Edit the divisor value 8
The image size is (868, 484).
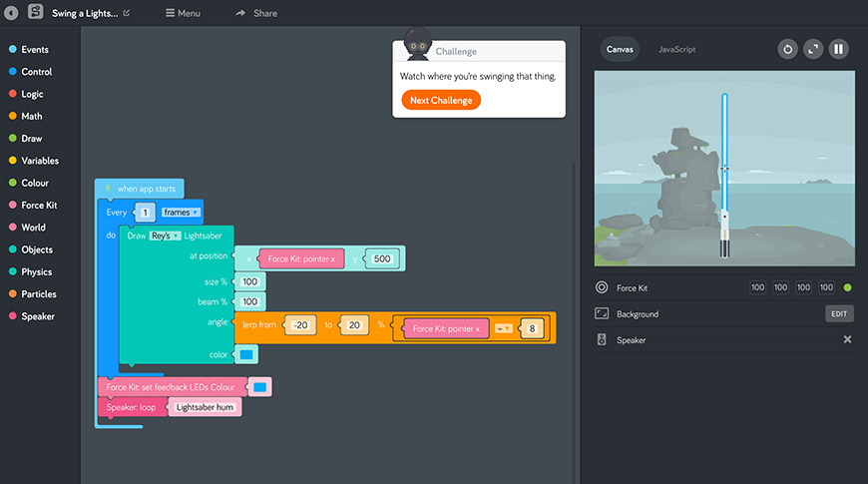[x=532, y=328]
